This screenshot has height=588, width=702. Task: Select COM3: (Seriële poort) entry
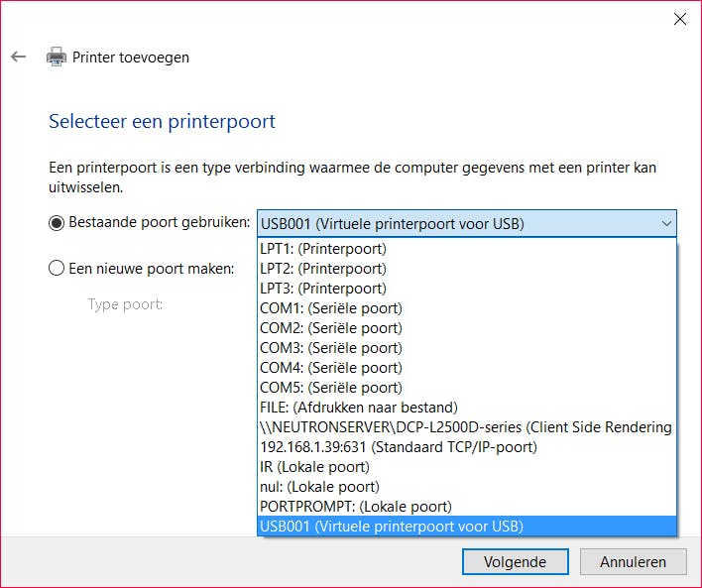click(x=330, y=348)
